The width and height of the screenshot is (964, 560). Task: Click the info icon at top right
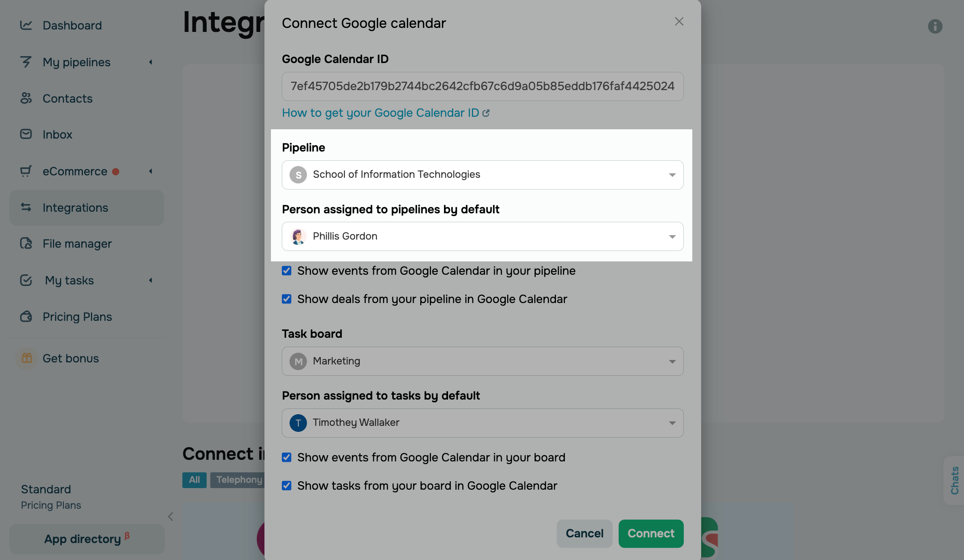[x=935, y=27]
